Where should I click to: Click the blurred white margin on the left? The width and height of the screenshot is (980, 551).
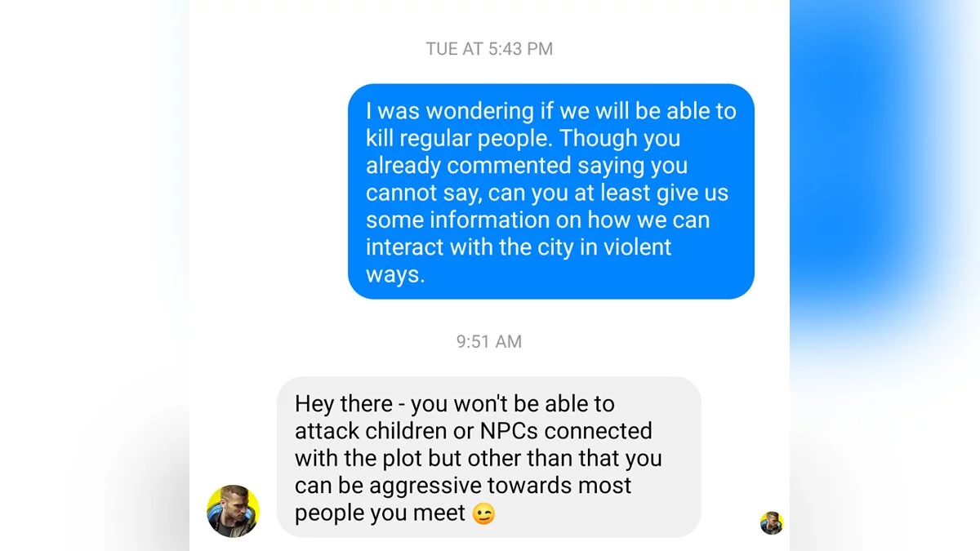click(95, 275)
